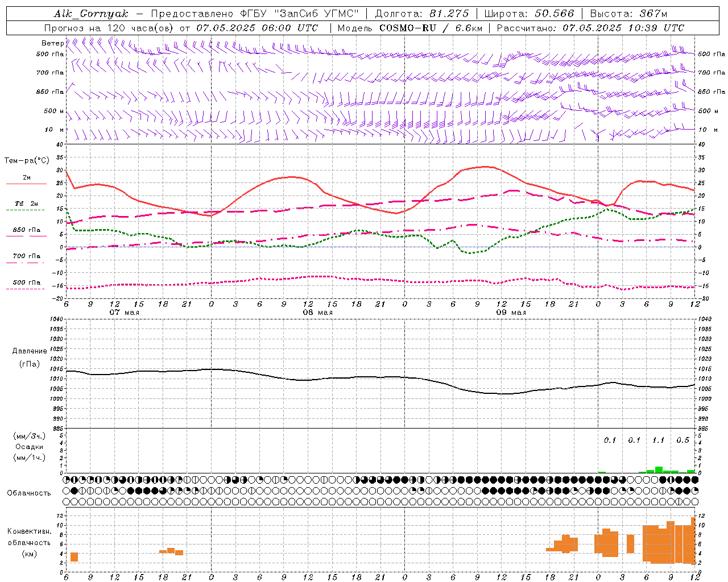Select the Модель COSMO-RU / 6.6км text
728x582 pixels.
(x=409, y=28)
